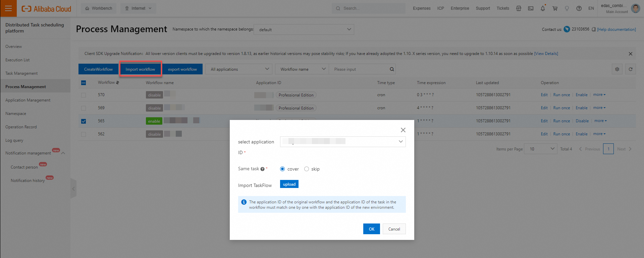The width and height of the screenshot is (644, 258).
Task: Open the help question-mark icon in top bar
Action: (579, 8)
